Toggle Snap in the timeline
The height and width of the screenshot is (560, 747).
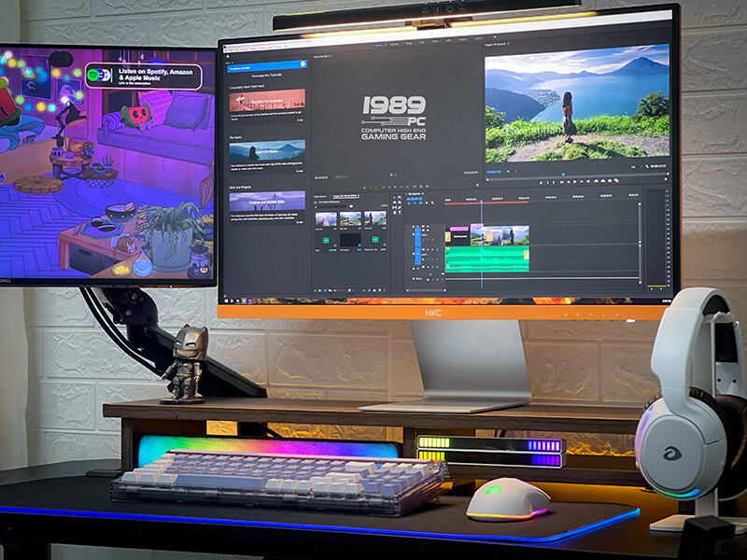tap(415, 203)
